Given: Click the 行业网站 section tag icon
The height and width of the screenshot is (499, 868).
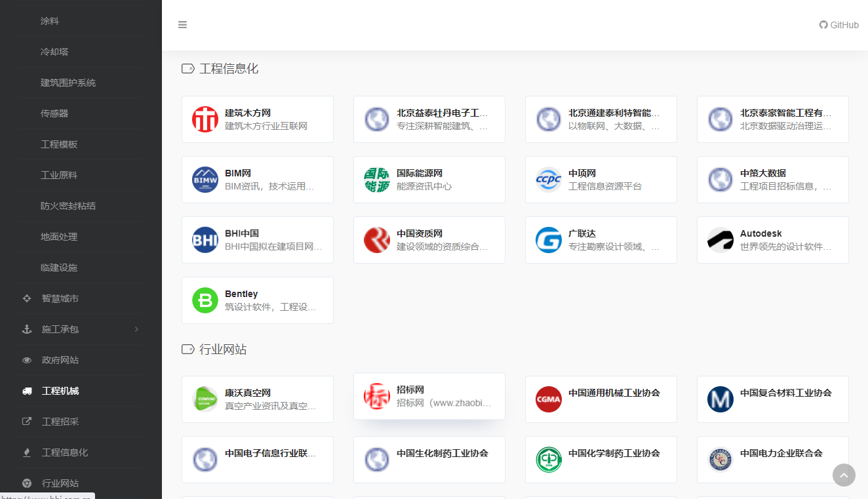Looking at the screenshot, I should click(188, 349).
